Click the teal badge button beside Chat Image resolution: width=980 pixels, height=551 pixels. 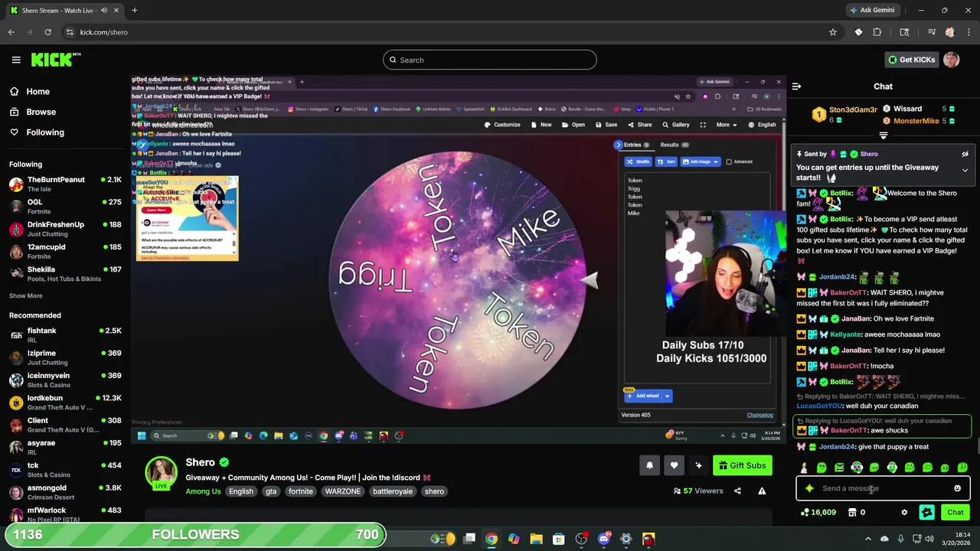(926, 513)
